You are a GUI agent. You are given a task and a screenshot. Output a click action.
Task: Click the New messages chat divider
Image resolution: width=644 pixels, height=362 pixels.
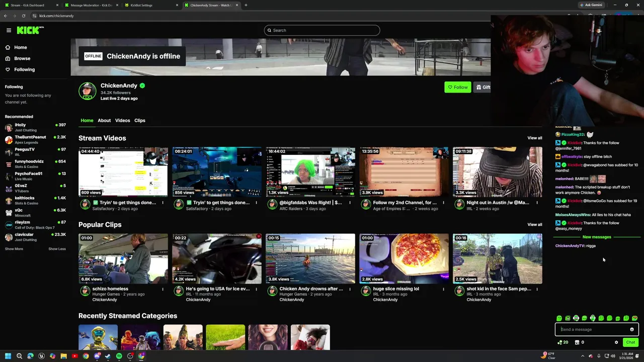[x=597, y=237]
